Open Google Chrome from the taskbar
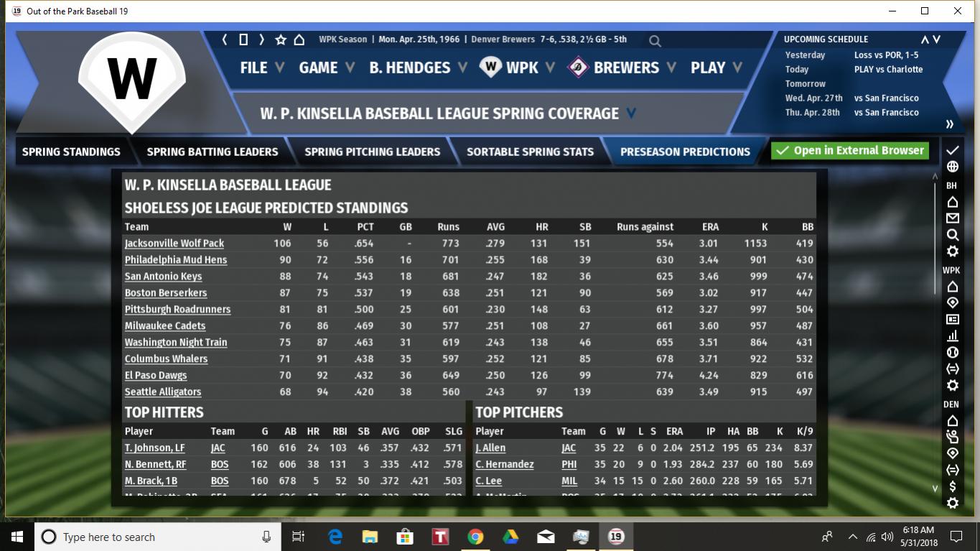The height and width of the screenshot is (551, 980). pos(475,537)
